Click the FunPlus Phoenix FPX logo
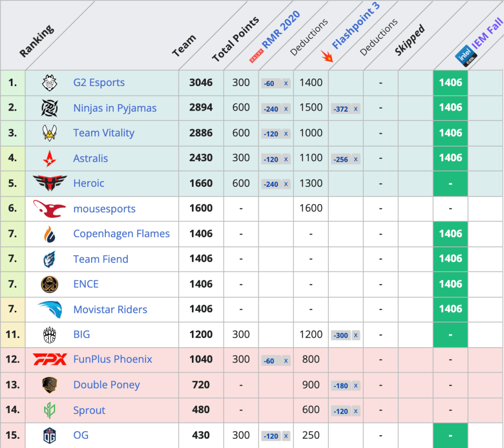The image size is (504, 448). coord(50,359)
